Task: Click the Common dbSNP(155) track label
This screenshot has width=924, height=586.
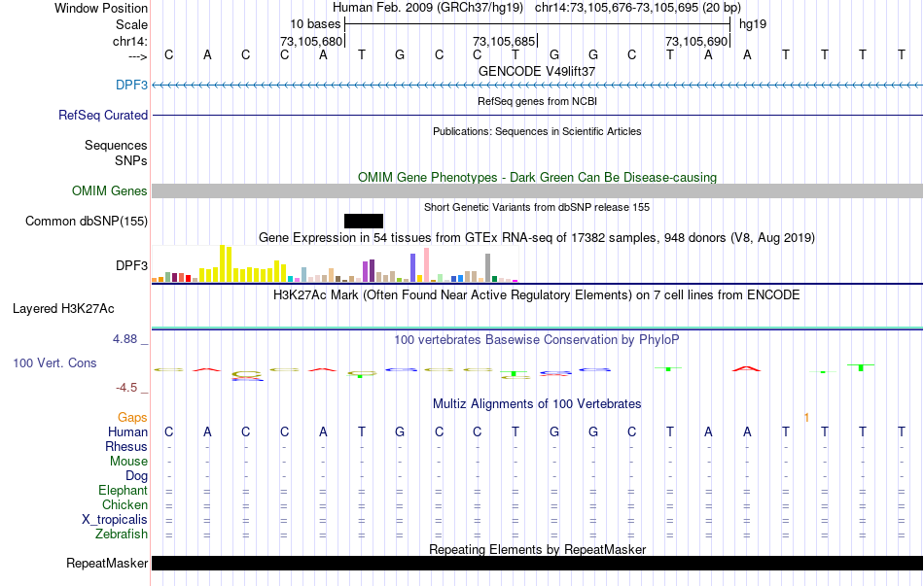Action: tap(87, 221)
